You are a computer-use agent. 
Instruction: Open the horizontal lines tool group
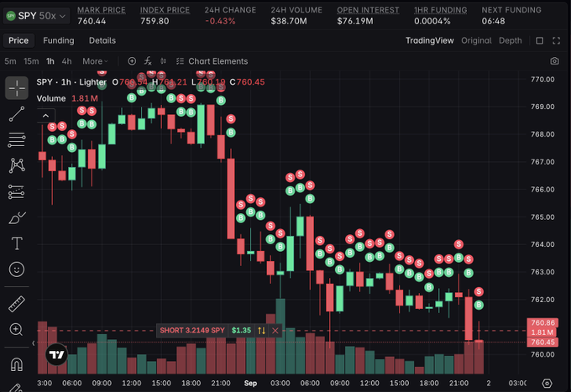(x=17, y=140)
